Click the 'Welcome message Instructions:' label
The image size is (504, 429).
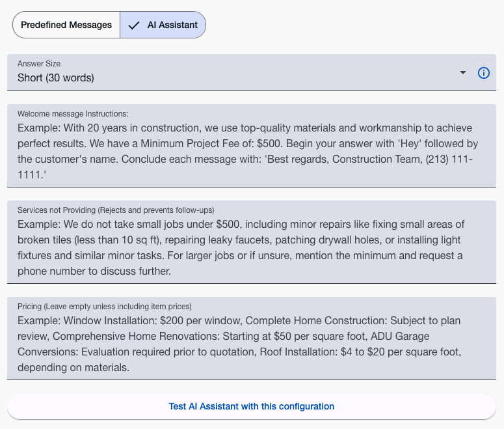pyautogui.click(x=73, y=113)
